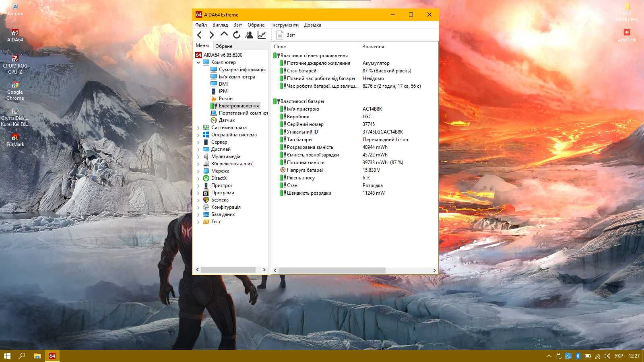The image size is (644, 362).
Task: Open the Інструменти menu
Action: [x=285, y=25]
